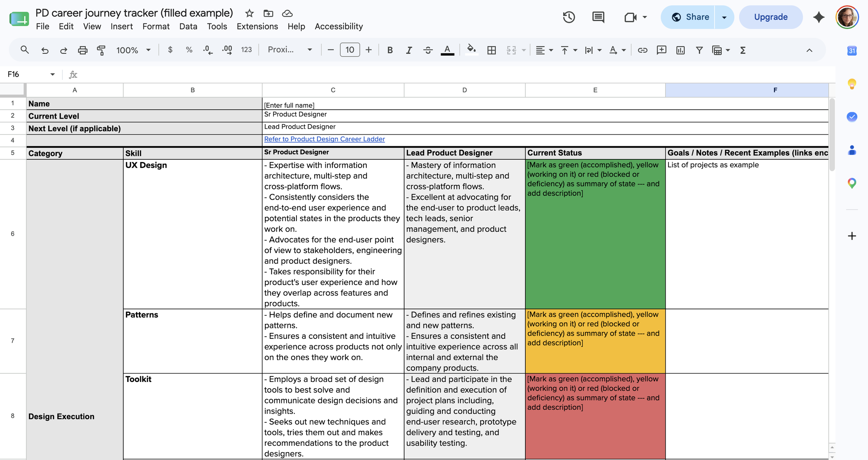This screenshot has width=868, height=460.
Task: Insert a comment from the toolbar
Action: [661, 50]
